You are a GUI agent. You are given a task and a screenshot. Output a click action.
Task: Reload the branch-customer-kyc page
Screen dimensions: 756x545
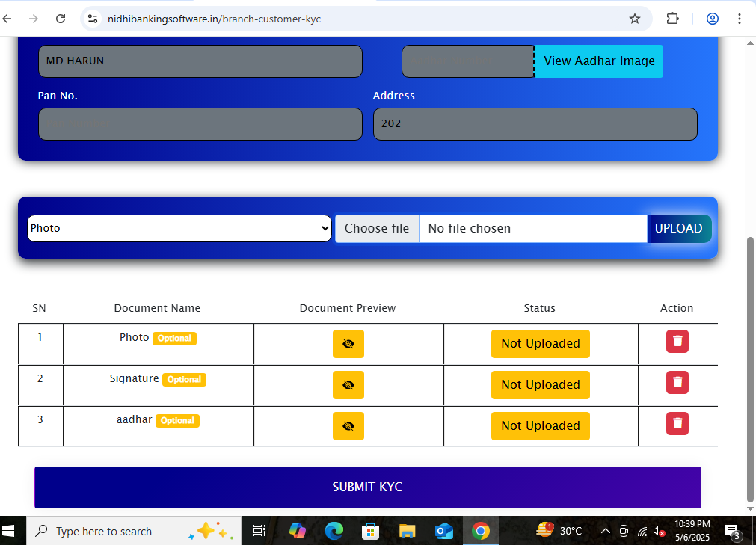tap(61, 19)
